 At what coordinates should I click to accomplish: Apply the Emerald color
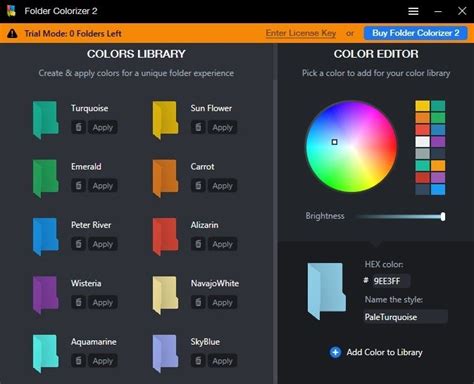tap(103, 186)
